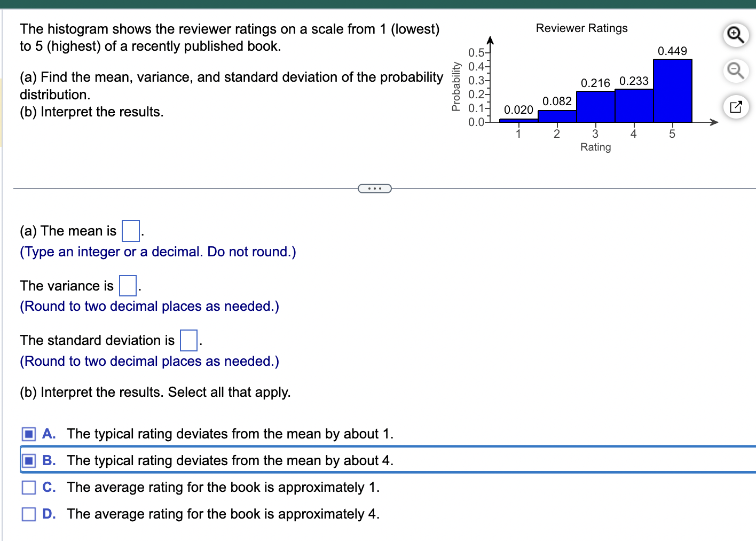Enlarge the Reviewer Ratings graph via pop-out icon
Image resolution: width=756 pixels, height=541 pixels.
[736, 106]
